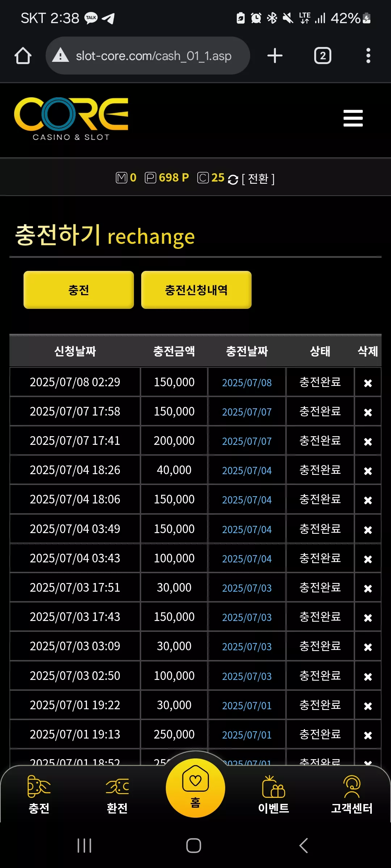Open a new browser tab
Screen dimensions: 391x868
point(275,56)
